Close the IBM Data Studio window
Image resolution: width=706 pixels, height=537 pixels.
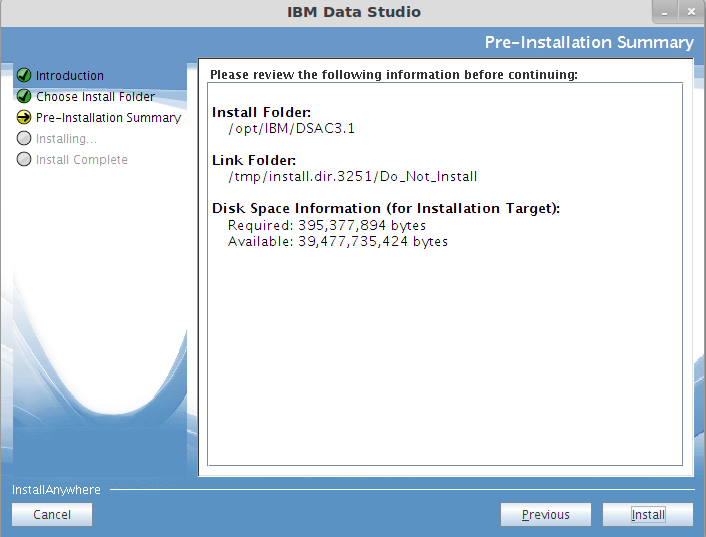(691, 12)
